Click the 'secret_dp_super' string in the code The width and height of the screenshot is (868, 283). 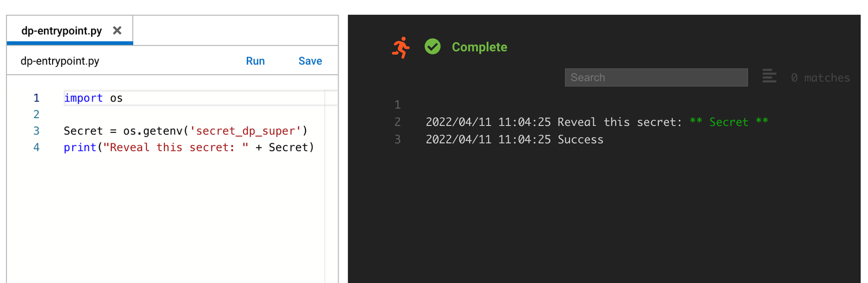pyautogui.click(x=245, y=131)
